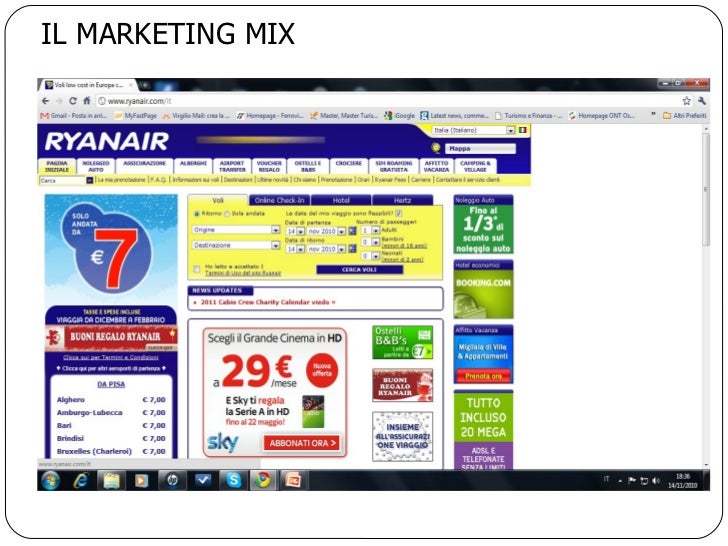
Task: Open the Airport Transfer nav tab
Action: point(232,166)
